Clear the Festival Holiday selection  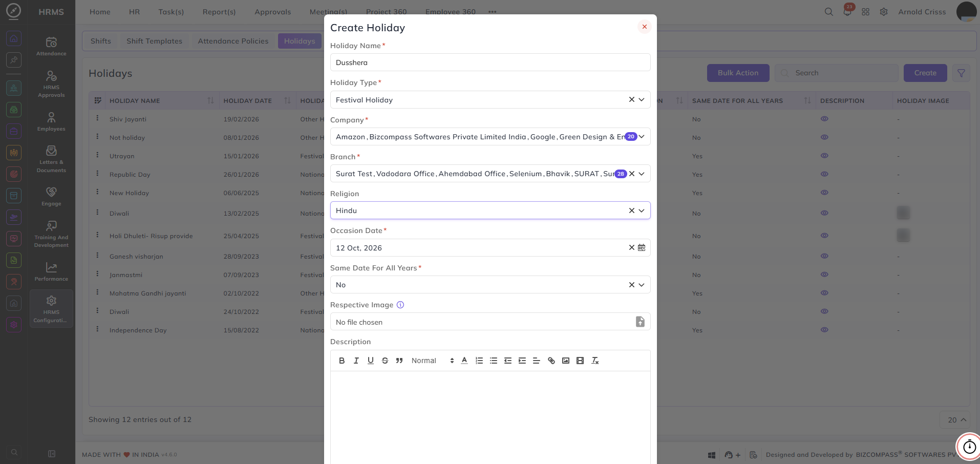pos(632,100)
